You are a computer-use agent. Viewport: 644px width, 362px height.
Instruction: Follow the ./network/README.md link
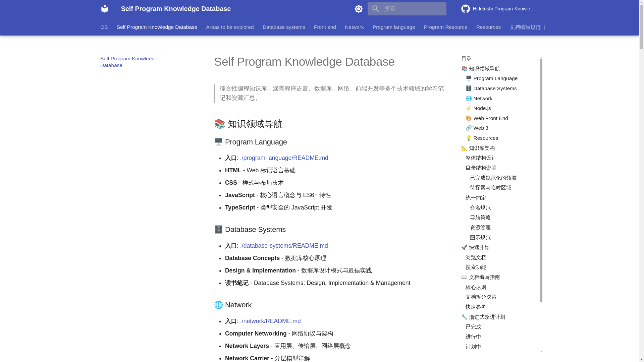270,321
